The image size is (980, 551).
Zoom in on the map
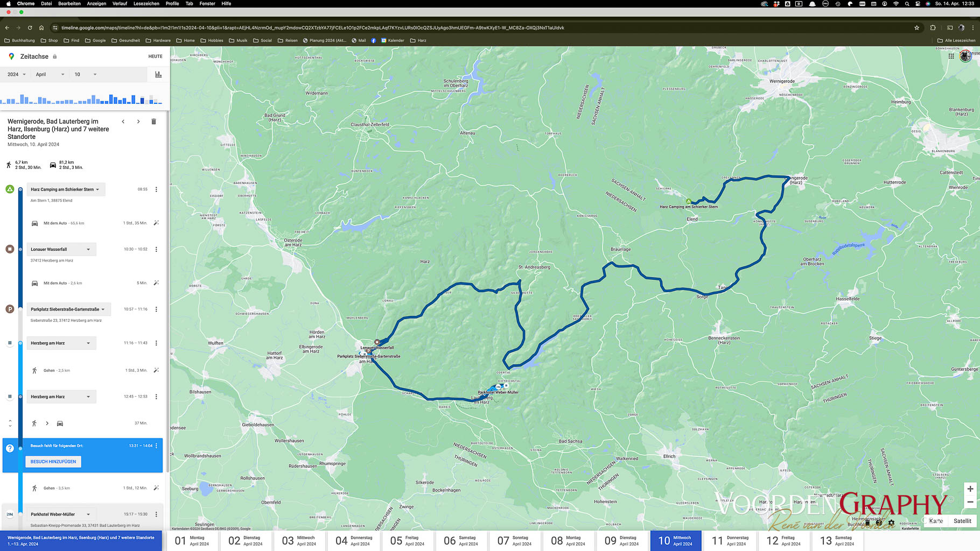tap(970, 489)
